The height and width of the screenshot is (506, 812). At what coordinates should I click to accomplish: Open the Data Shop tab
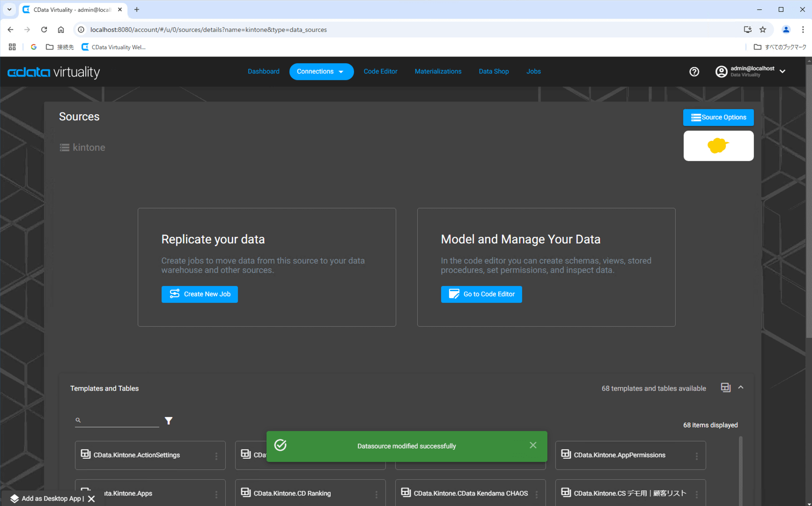[x=494, y=72]
